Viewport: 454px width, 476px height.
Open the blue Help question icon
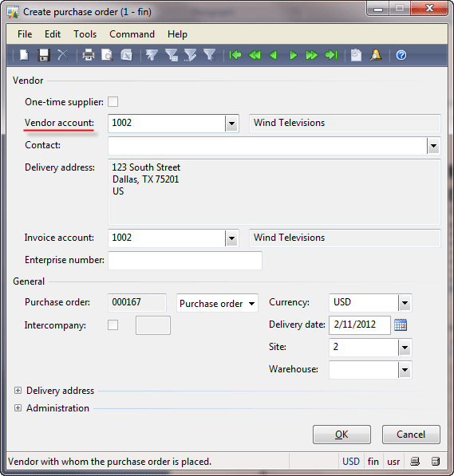[x=401, y=55]
